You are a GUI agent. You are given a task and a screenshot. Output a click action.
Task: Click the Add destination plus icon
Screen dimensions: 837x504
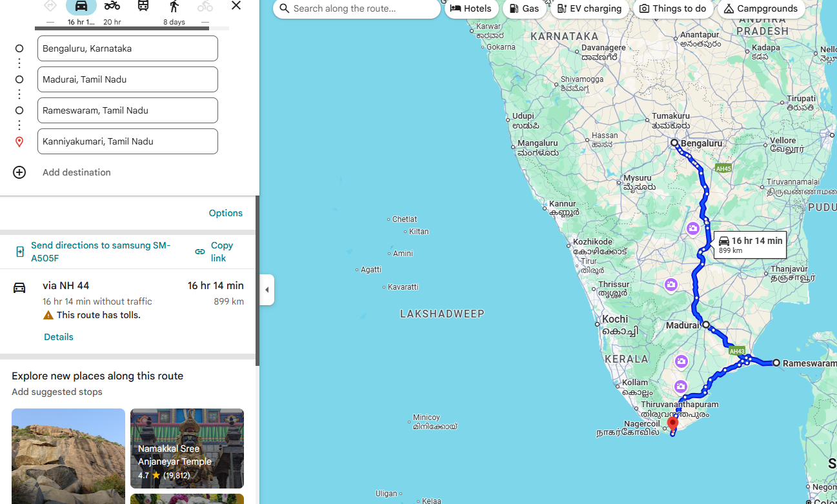point(19,172)
